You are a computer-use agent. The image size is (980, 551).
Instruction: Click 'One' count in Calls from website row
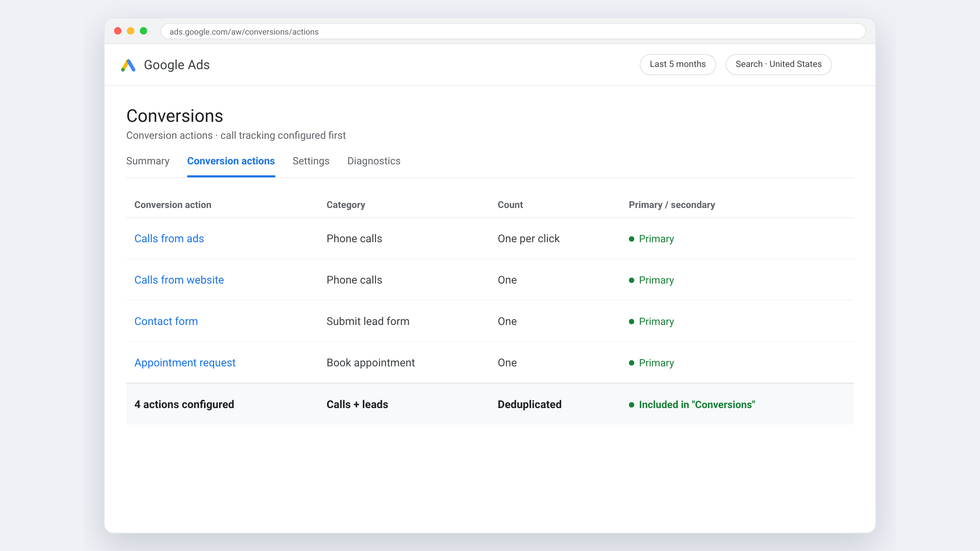[x=507, y=280]
